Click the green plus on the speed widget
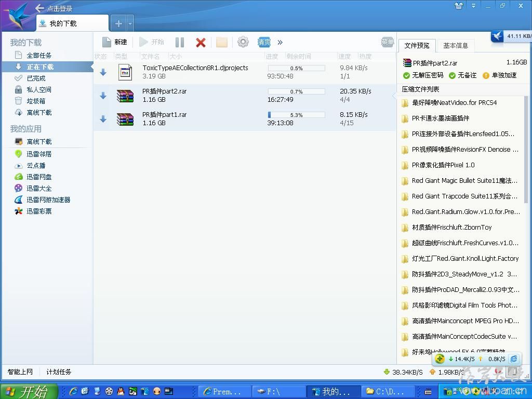Viewport: 532px width, 399px height. (x=440, y=358)
